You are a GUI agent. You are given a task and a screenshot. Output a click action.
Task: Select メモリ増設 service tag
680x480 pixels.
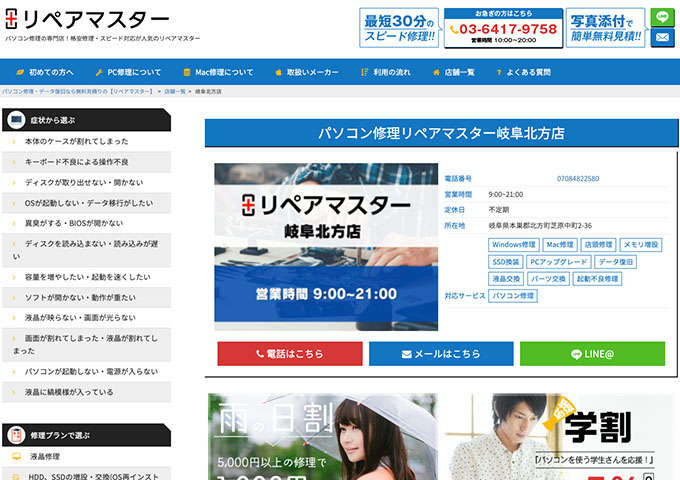pos(641,245)
